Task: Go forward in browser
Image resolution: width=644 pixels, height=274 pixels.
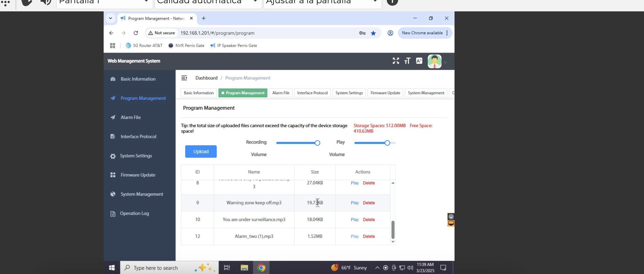Action: click(x=123, y=33)
